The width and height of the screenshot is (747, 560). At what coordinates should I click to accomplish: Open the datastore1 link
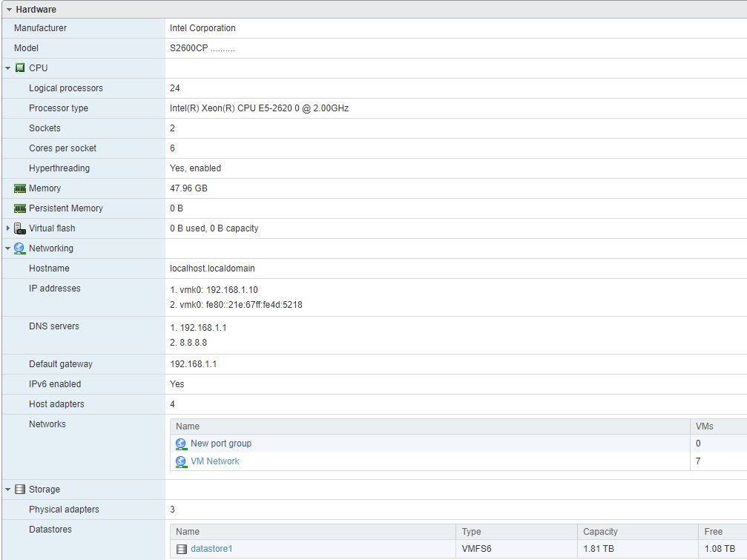211,549
